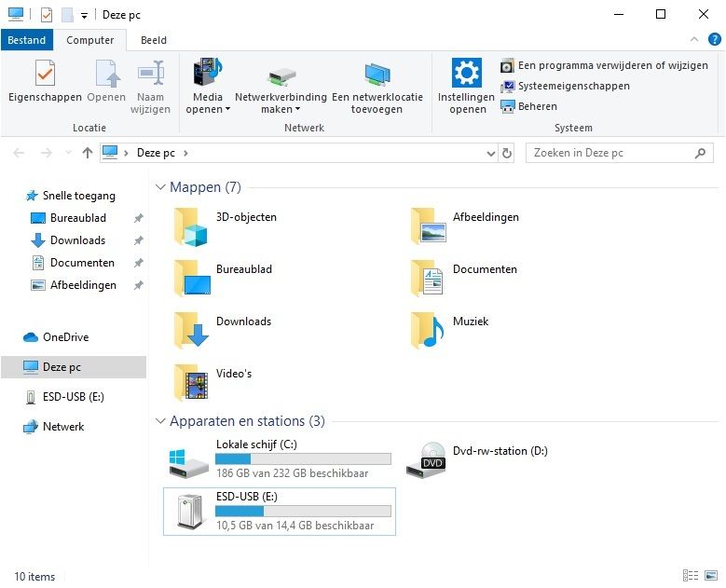The height and width of the screenshot is (588, 726).
Task: Open Snelle toegang in sidebar
Action: tap(71, 196)
